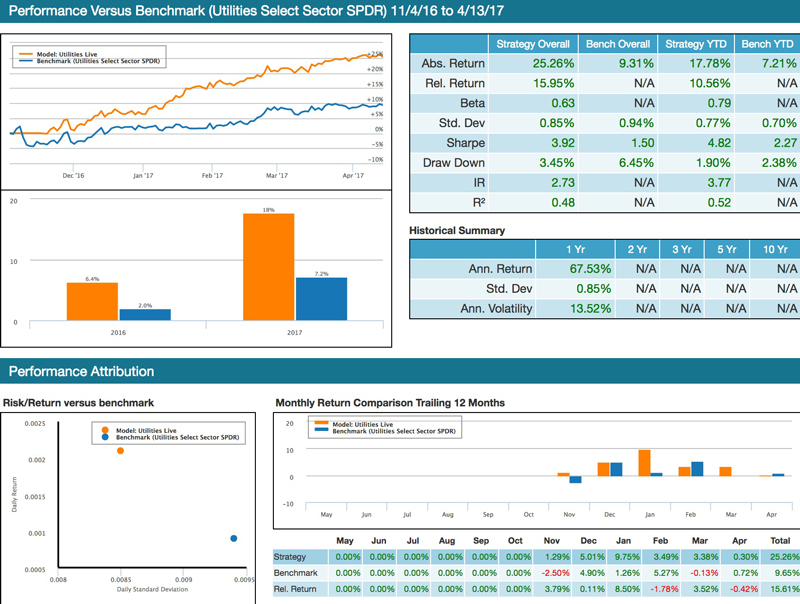Click the tallest orange January bar in monthly chart

[644, 463]
